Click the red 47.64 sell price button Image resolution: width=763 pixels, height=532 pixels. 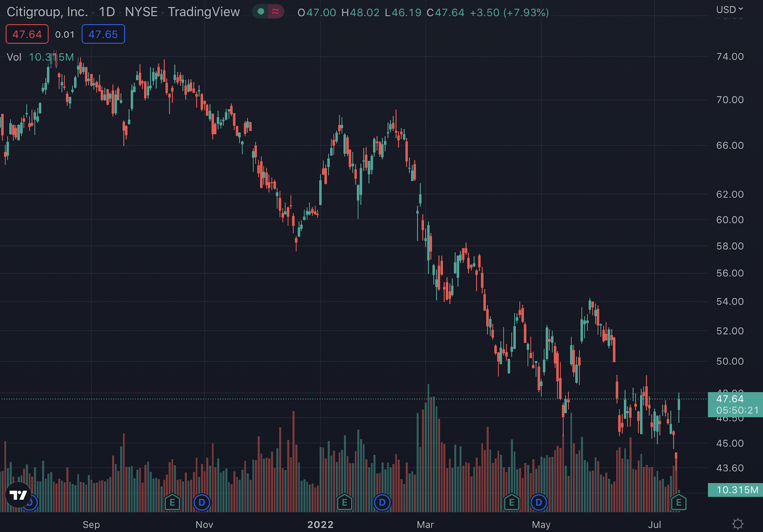[x=27, y=34]
